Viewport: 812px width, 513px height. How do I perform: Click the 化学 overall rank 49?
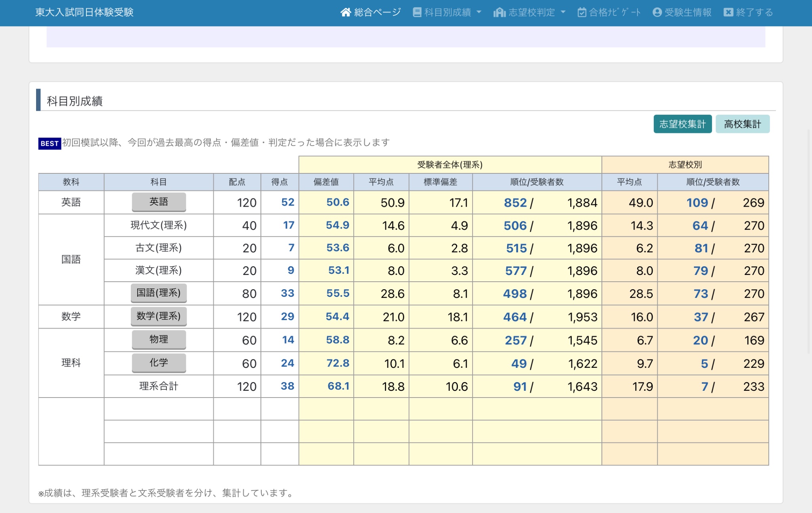519,363
